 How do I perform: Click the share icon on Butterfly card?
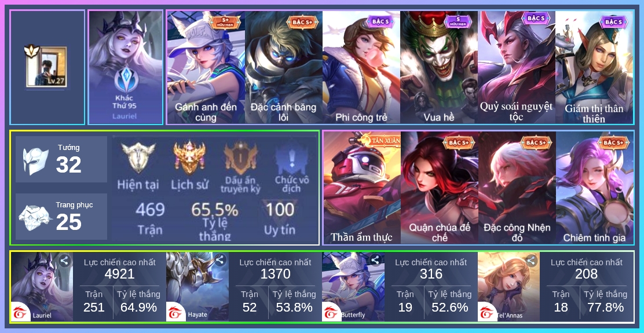[x=375, y=260]
